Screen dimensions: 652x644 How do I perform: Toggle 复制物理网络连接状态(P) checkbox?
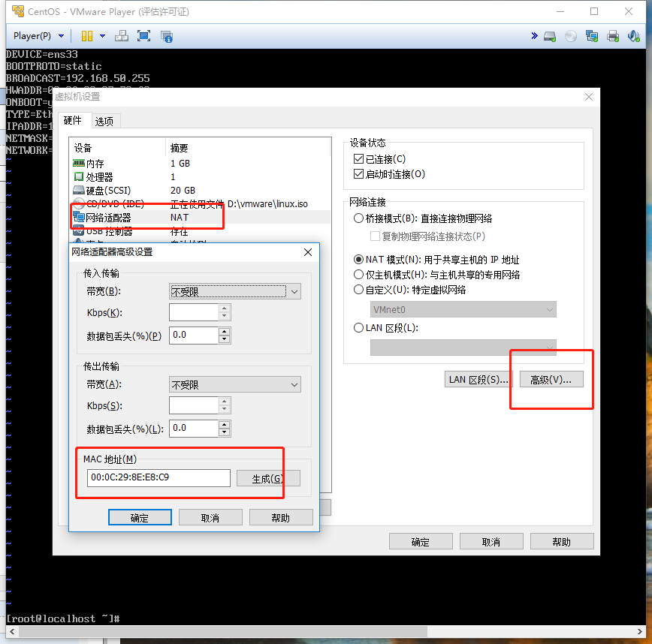click(375, 236)
